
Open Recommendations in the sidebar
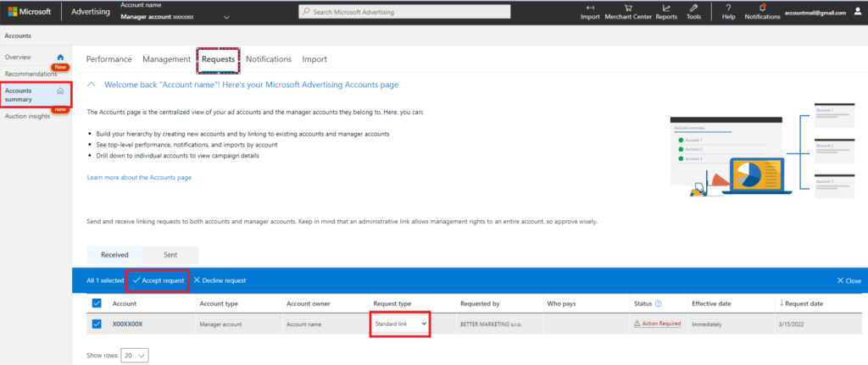click(x=31, y=74)
